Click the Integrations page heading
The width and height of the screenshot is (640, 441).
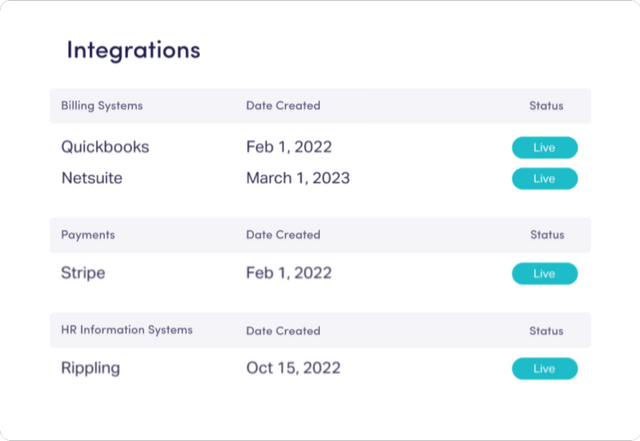(133, 50)
